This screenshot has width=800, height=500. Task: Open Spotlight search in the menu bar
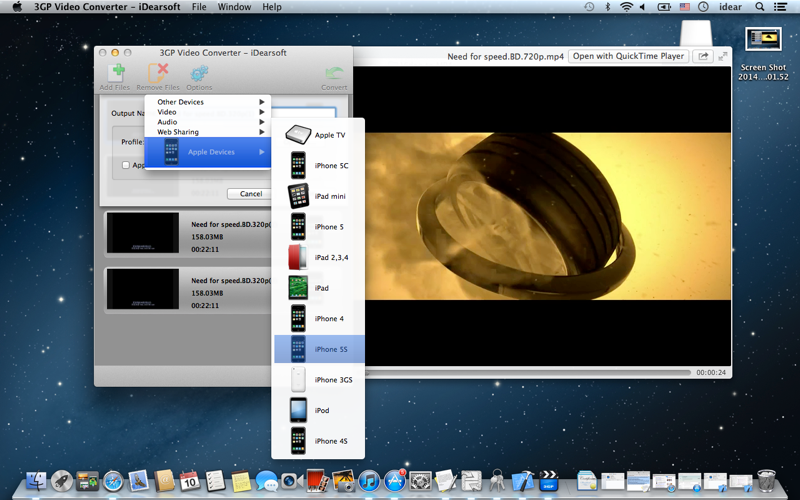click(760, 7)
